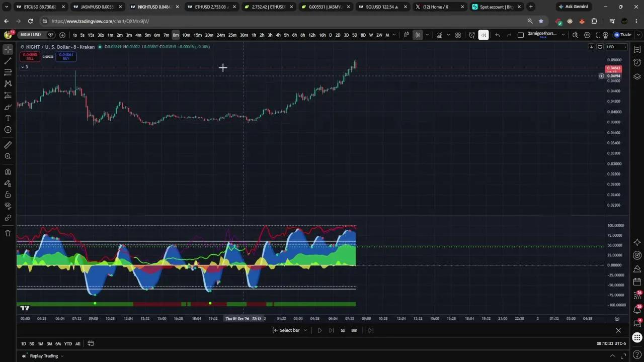
Task: Click the Trade button
Action: (623, 35)
